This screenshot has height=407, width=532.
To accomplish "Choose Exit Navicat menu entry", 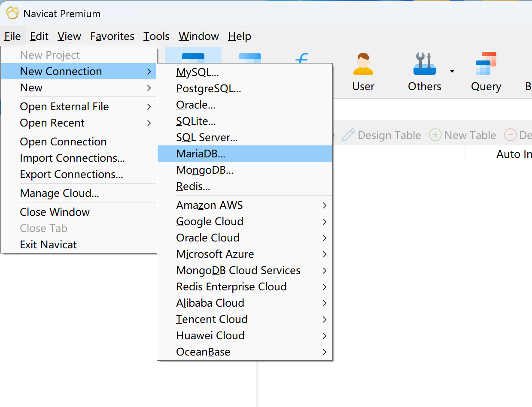I will [x=79, y=244].
